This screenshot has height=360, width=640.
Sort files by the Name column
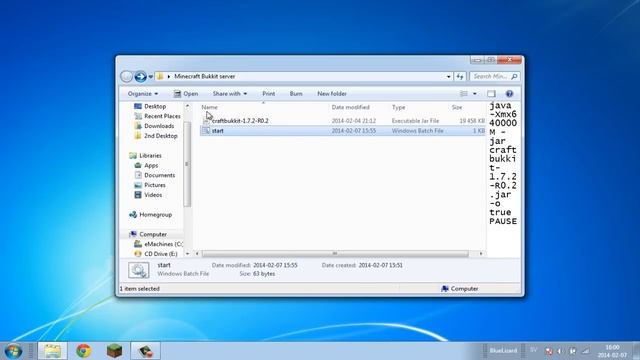209,107
